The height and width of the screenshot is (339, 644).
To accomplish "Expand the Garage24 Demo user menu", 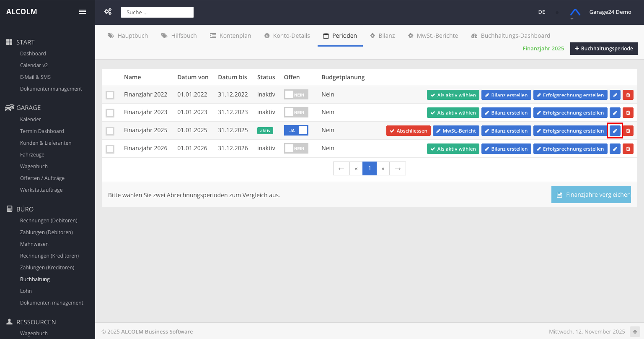I will tap(610, 12).
